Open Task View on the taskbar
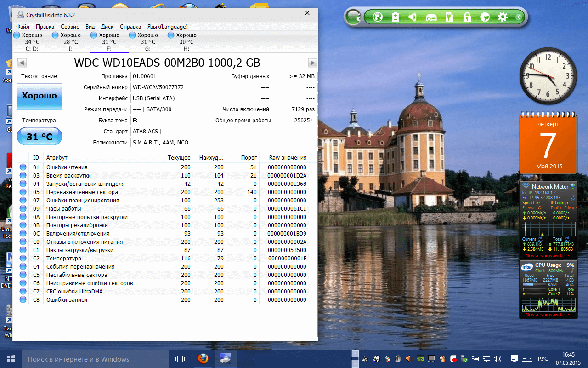588x368 pixels. 180,359
